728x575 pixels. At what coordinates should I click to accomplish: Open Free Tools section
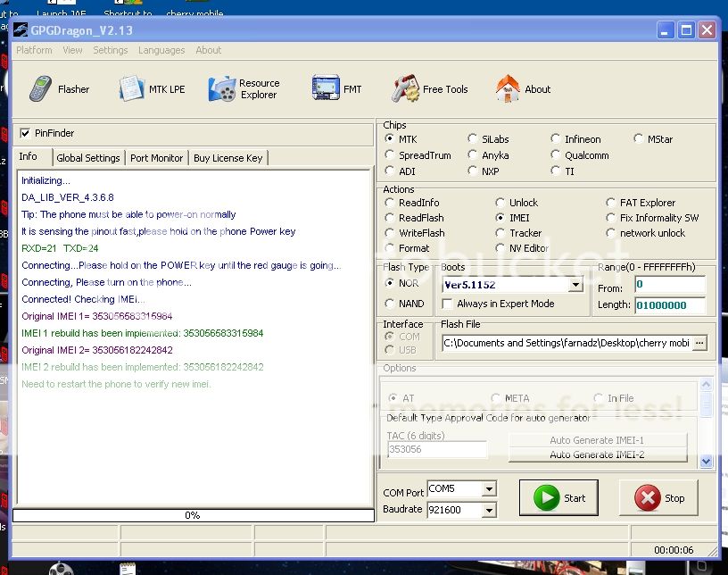click(429, 89)
